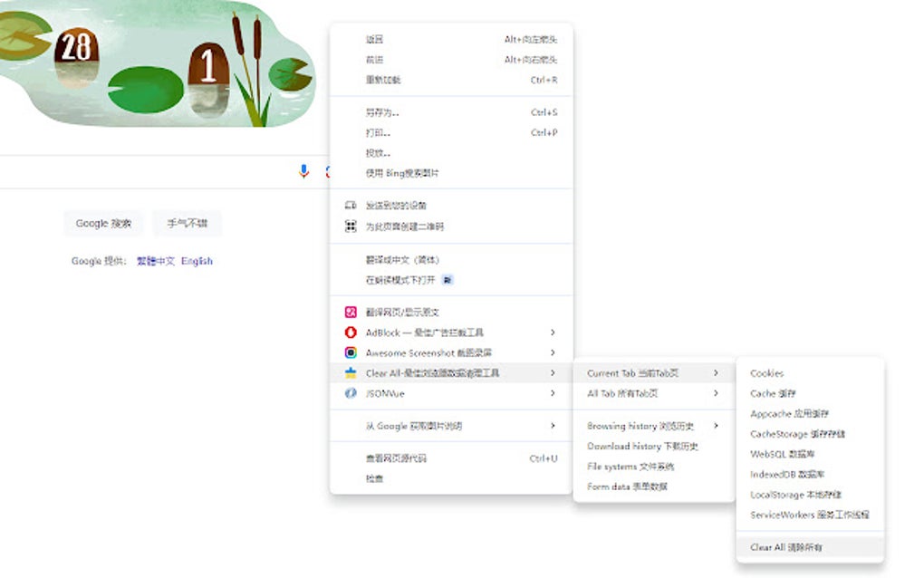Screen dimensions: 924x578
Task: Expand the Clear All extension submenu arrow
Action: (553, 372)
